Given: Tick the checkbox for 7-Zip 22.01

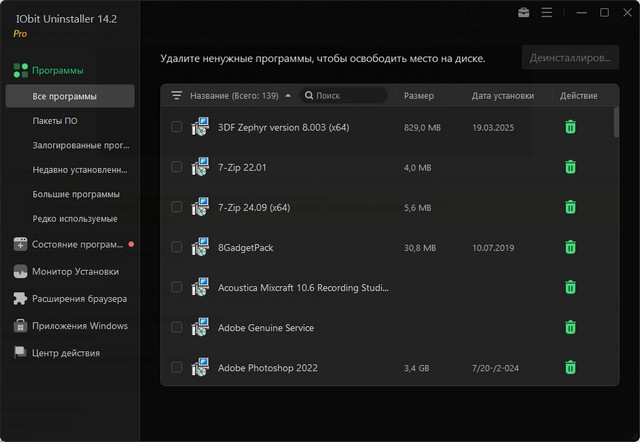Looking at the screenshot, I should pyautogui.click(x=177, y=167).
